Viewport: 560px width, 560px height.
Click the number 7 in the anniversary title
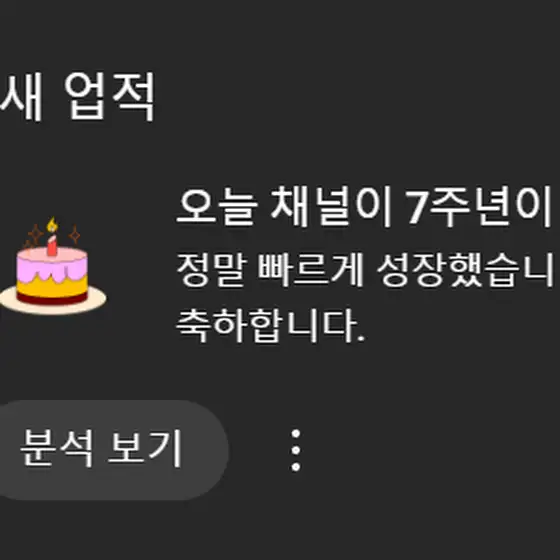[416, 207]
